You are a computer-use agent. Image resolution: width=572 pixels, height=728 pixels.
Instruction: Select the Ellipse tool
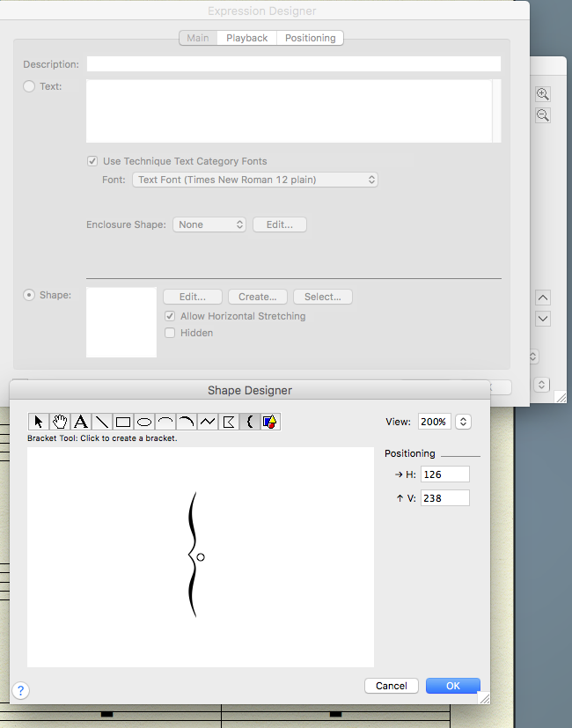[144, 422]
